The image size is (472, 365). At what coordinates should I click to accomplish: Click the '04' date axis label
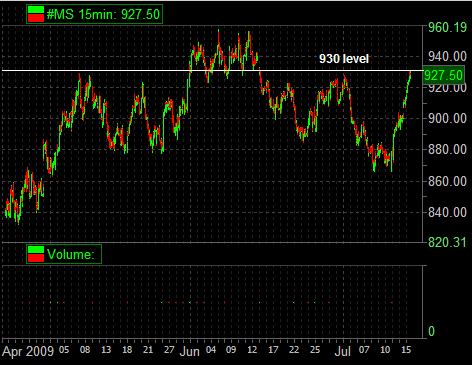tap(211, 350)
